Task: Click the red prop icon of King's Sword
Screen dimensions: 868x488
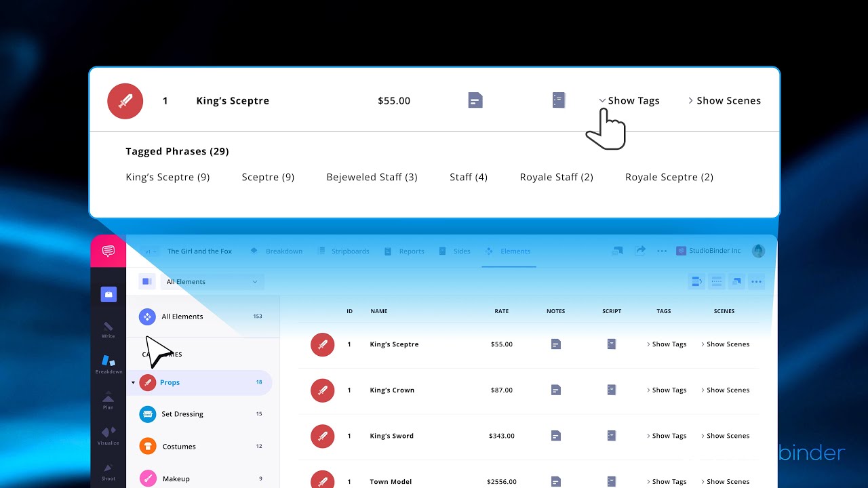Action: click(x=322, y=436)
